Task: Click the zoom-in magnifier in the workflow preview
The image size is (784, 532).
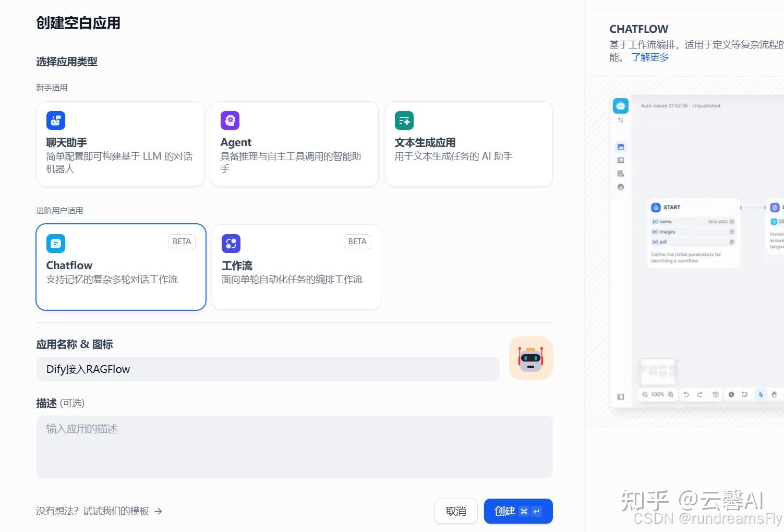Action: tap(671, 395)
